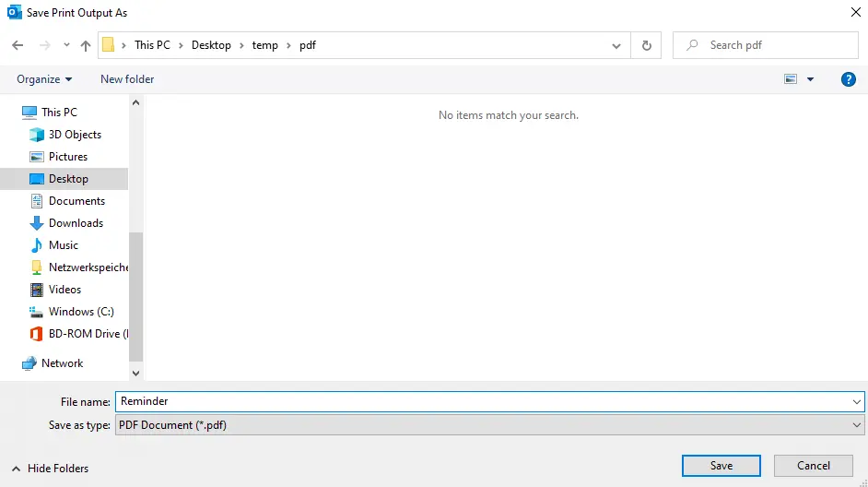Click the Pictures folder icon
The image size is (868, 487).
(x=37, y=157)
